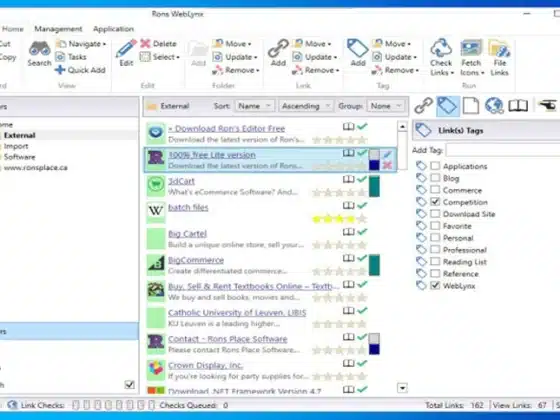Open Contact - Rons Place Software link

[x=228, y=339]
